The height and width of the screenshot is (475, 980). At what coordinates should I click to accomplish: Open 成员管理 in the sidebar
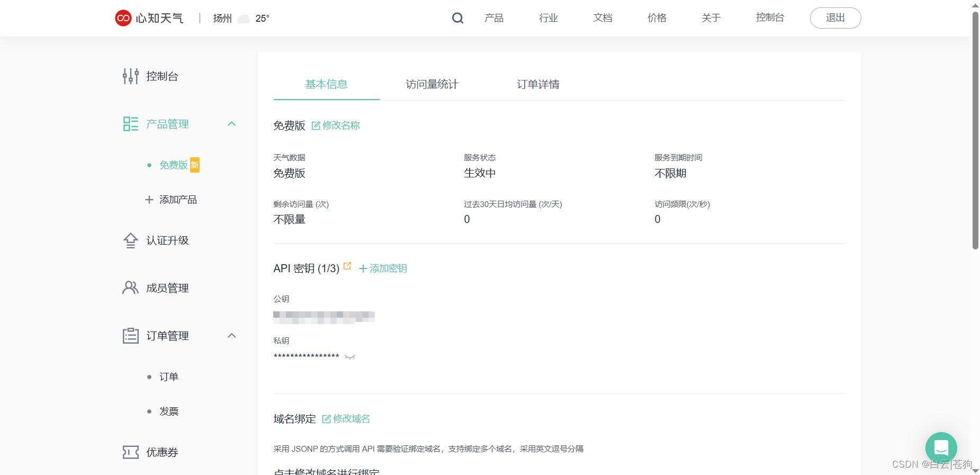167,288
